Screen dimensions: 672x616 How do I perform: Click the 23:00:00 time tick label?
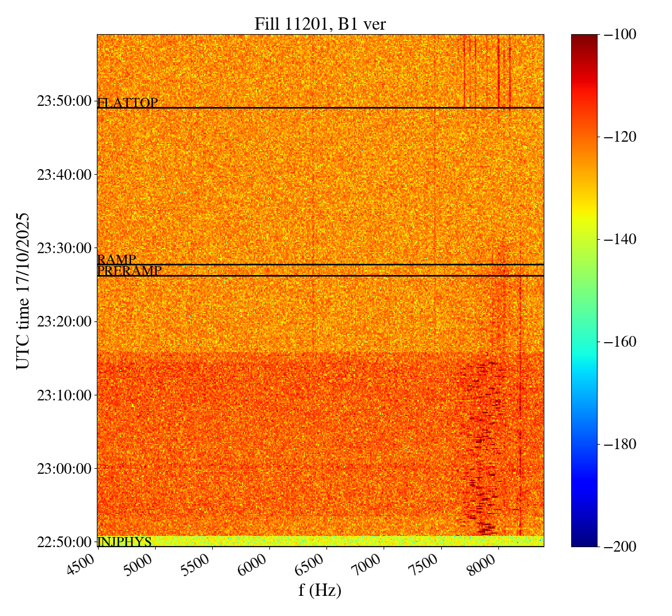point(64,469)
